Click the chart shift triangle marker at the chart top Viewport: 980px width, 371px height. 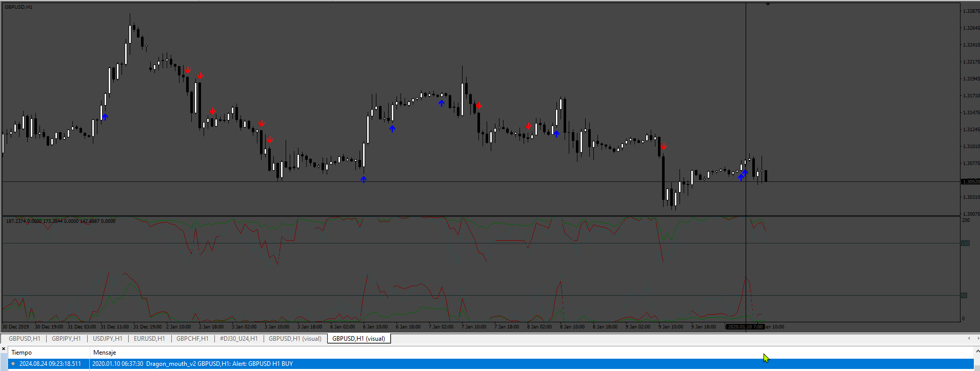pyautogui.click(x=768, y=4)
